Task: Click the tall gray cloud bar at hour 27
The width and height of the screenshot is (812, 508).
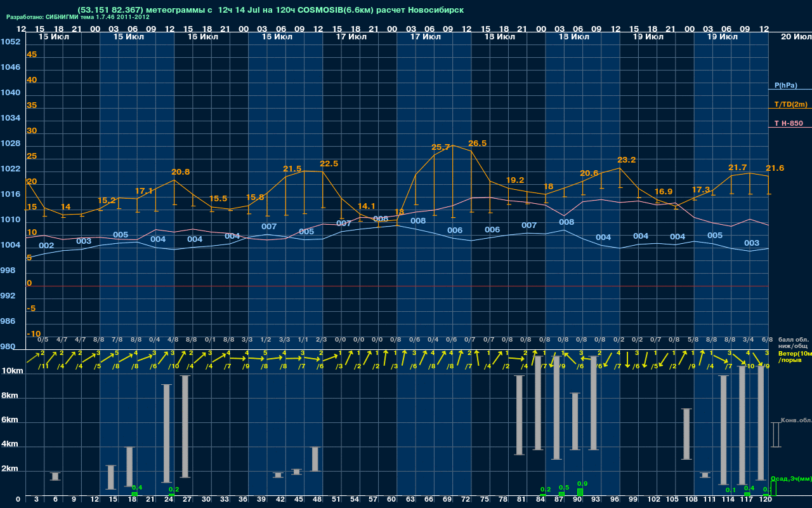Action: [185, 426]
